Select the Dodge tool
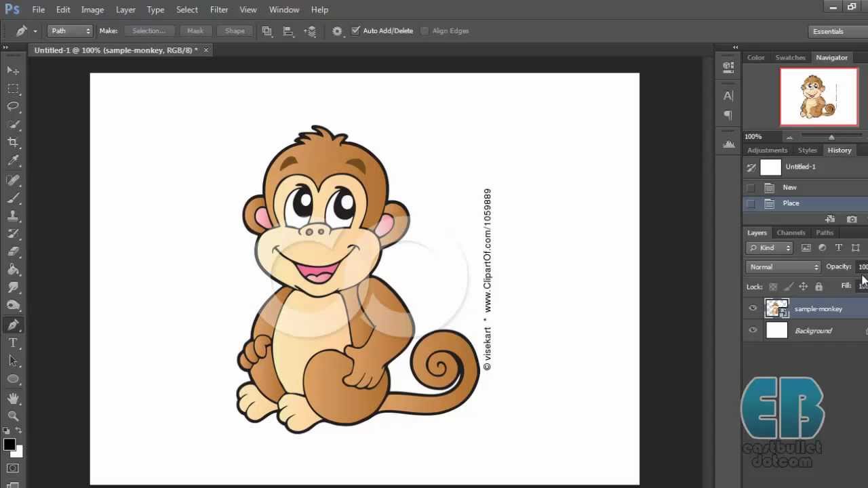 13,306
